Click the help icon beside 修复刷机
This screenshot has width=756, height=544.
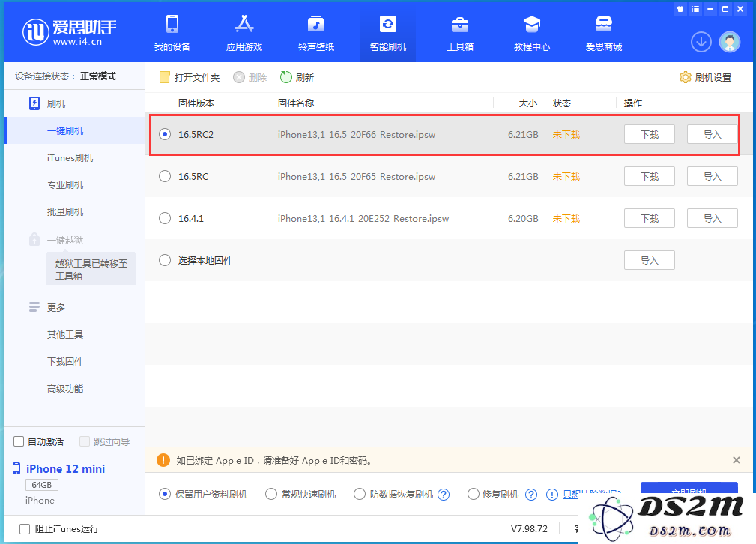point(530,495)
